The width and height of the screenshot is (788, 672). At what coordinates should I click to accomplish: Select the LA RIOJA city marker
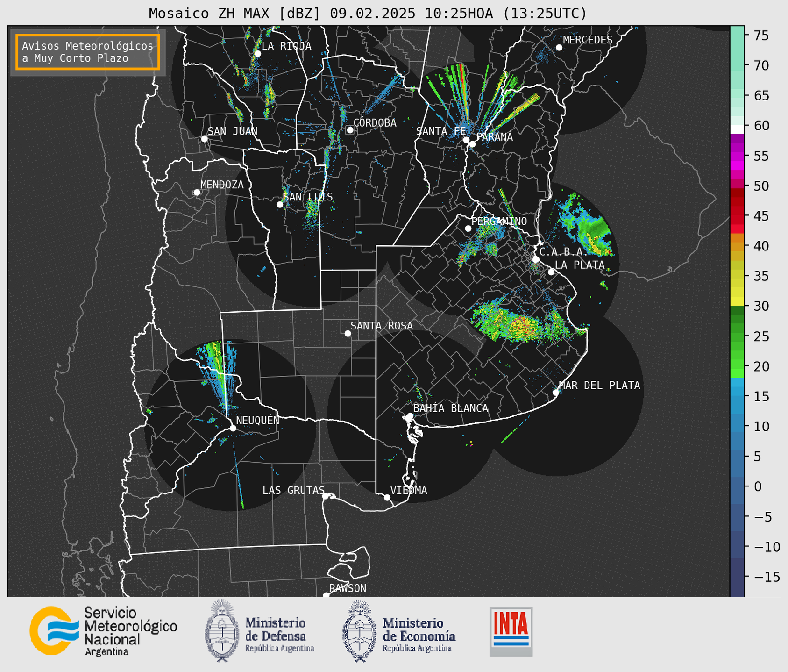(257, 54)
